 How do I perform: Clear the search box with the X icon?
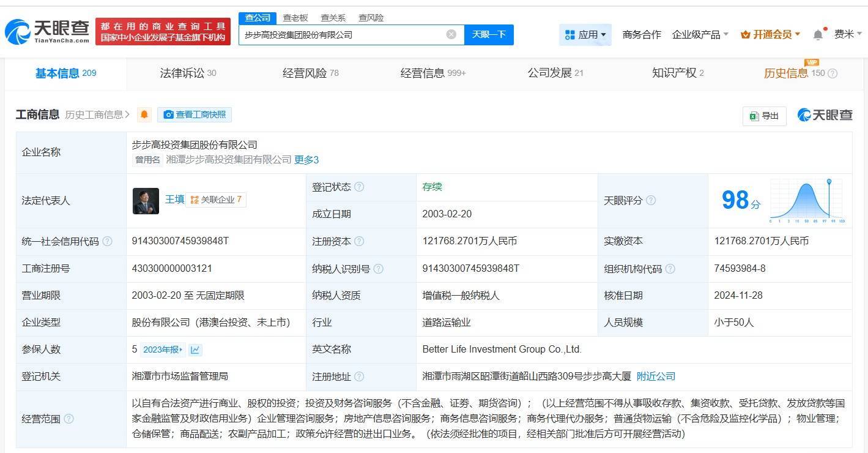451,34
